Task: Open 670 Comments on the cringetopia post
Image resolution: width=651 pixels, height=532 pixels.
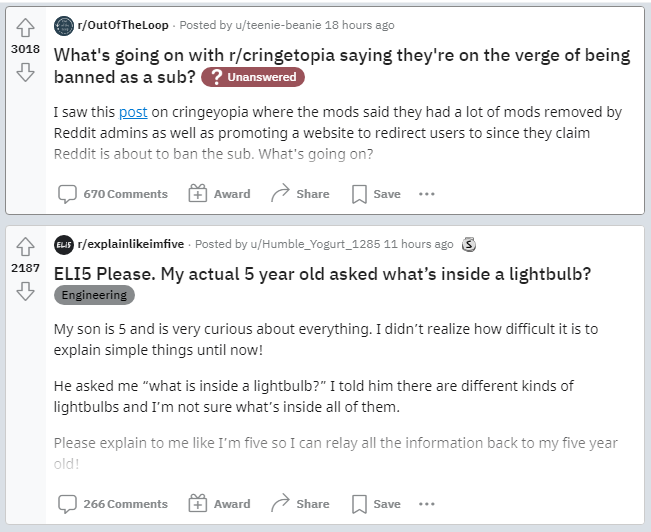Action: (113, 194)
